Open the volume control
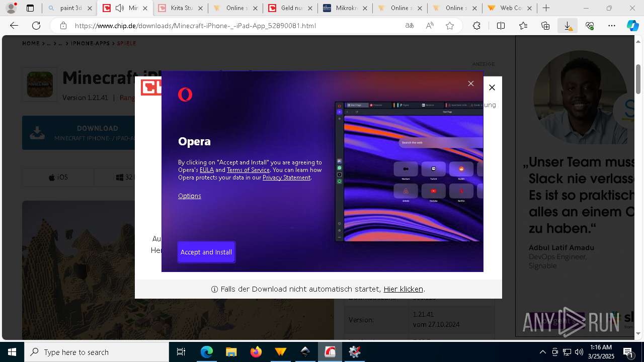Screen dimensions: 644x362 tap(579, 352)
